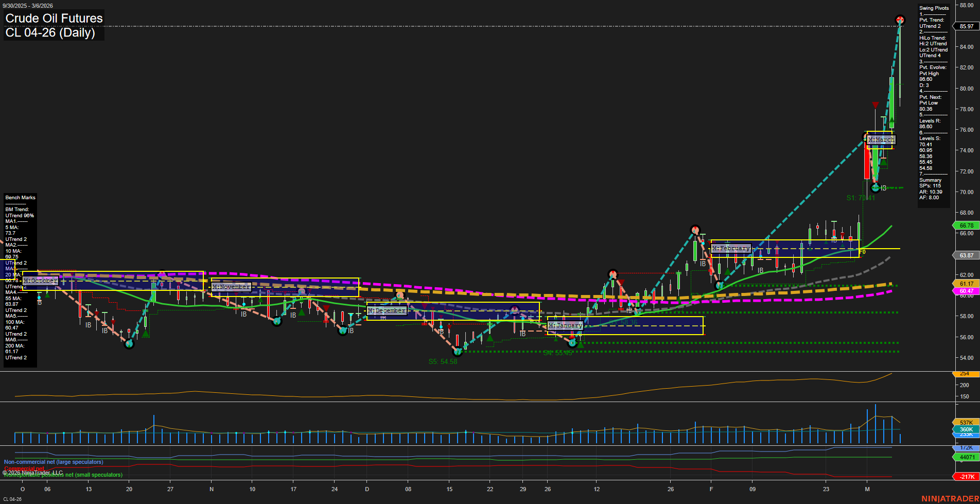980x504 pixels.
Task: Click the M:October label box
Action: click(x=40, y=281)
